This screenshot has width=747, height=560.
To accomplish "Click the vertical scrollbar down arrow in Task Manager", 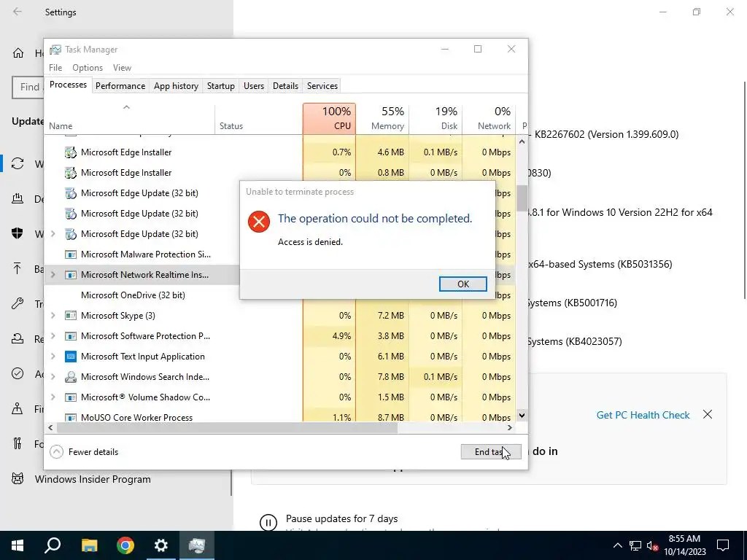I will coord(522,415).
